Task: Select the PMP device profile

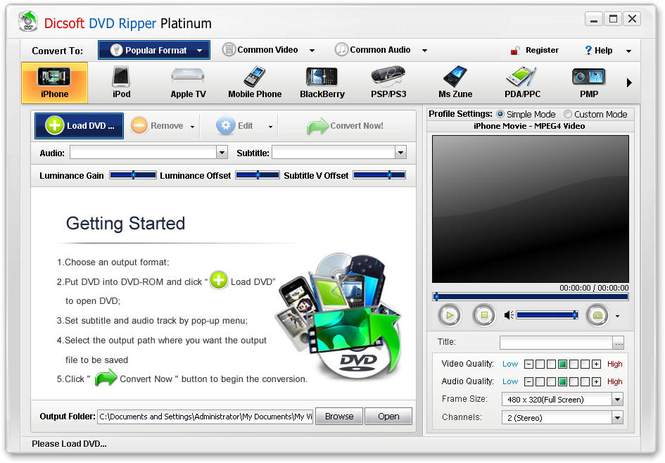Action: 589,83
